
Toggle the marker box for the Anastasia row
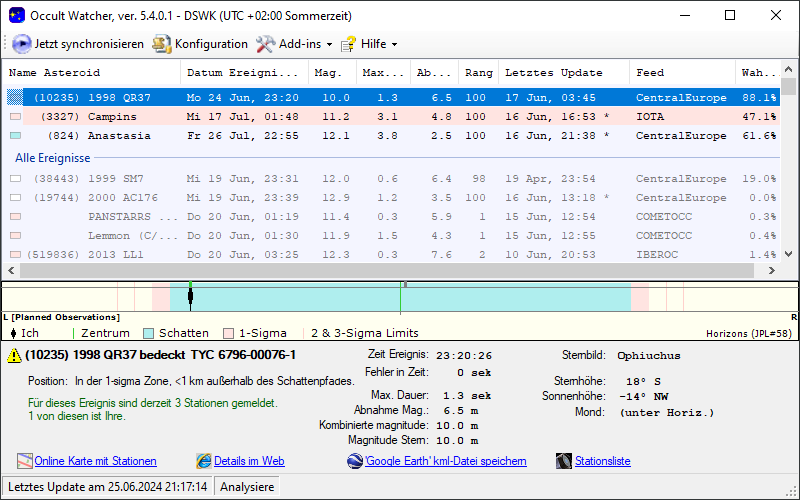15,136
